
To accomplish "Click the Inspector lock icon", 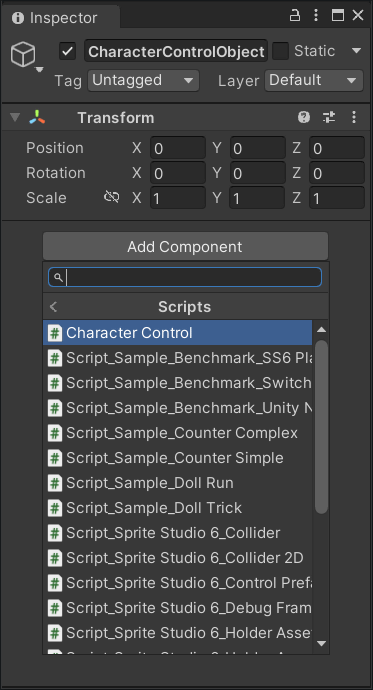I will click(x=294, y=16).
